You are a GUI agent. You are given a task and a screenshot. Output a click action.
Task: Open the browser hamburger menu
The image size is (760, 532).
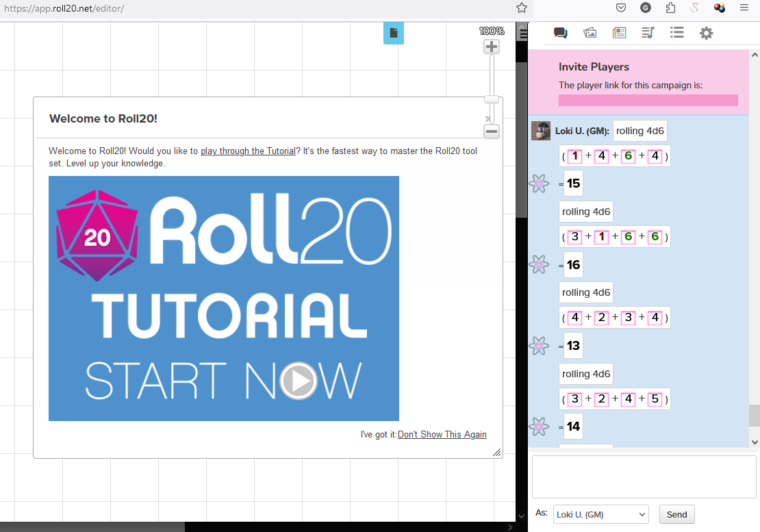pyautogui.click(x=744, y=8)
